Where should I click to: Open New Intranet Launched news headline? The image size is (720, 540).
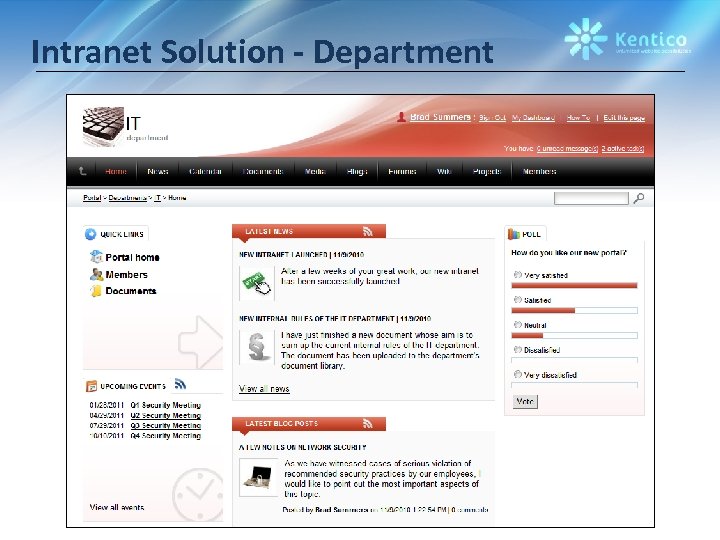301,254
